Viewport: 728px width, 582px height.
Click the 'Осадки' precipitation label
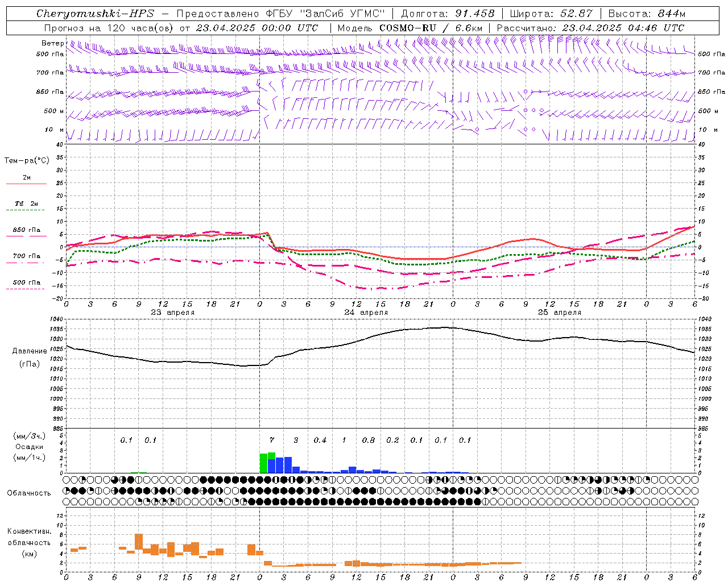(29, 447)
